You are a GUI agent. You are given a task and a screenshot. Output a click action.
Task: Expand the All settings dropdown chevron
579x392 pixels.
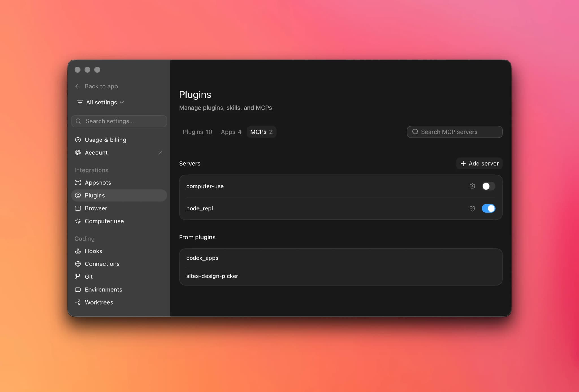[x=122, y=102]
